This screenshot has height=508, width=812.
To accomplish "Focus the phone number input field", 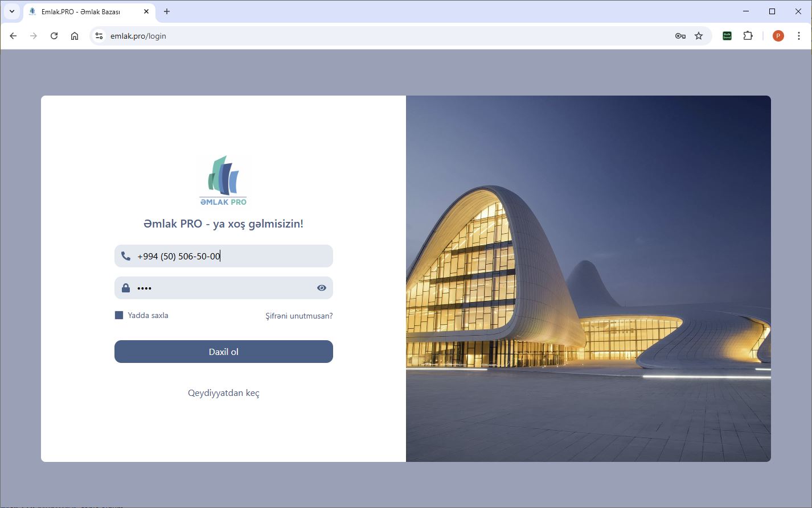I will pyautogui.click(x=228, y=257).
